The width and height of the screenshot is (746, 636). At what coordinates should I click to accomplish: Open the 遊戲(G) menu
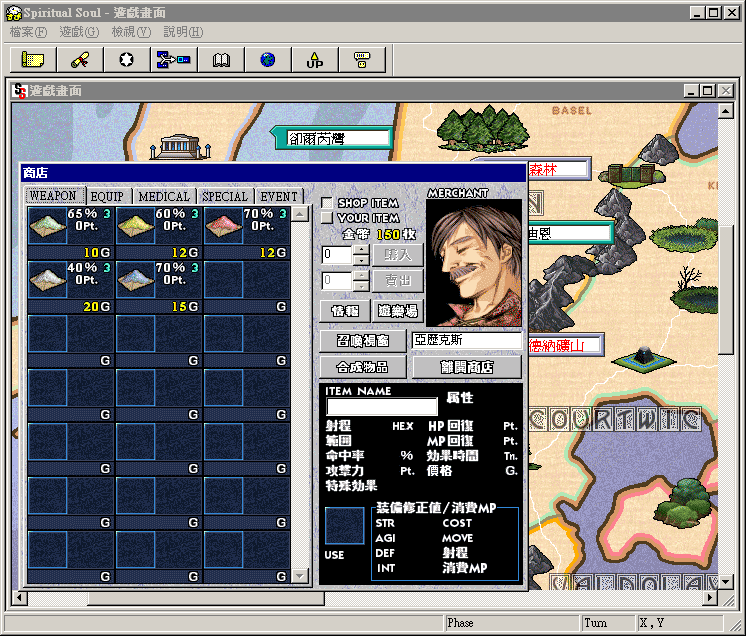(78, 32)
